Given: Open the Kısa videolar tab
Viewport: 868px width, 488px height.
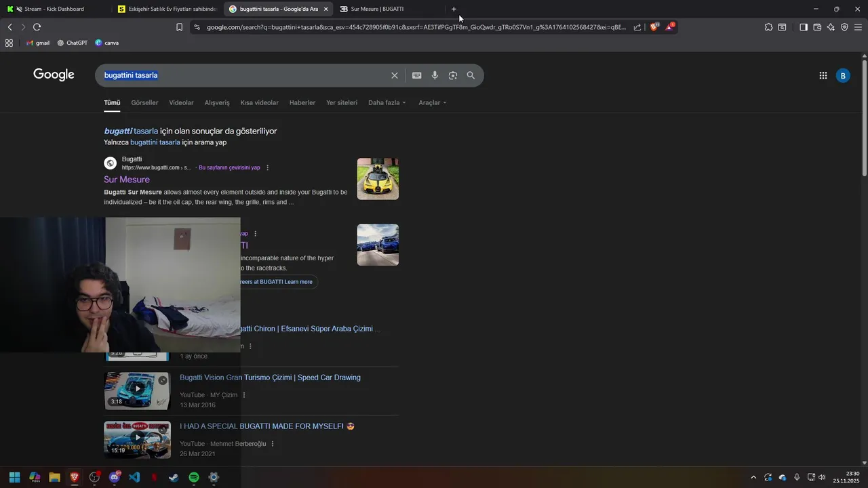Looking at the screenshot, I should click(259, 103).
